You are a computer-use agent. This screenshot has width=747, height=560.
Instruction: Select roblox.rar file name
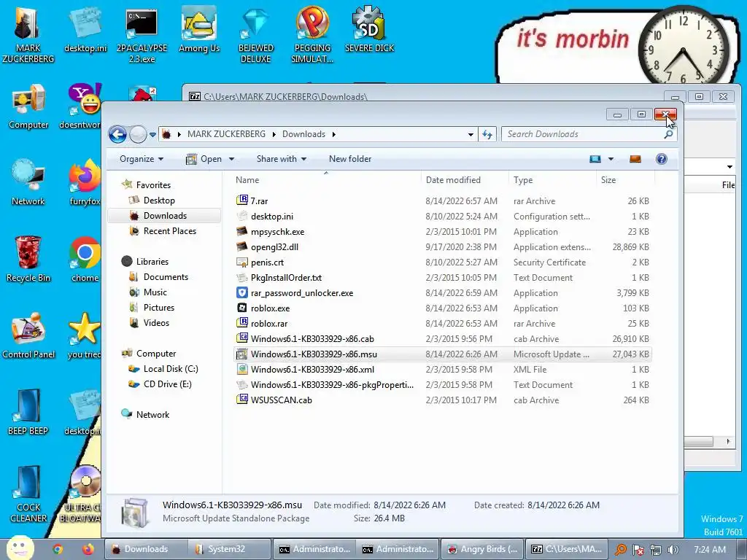coord(269,324)
